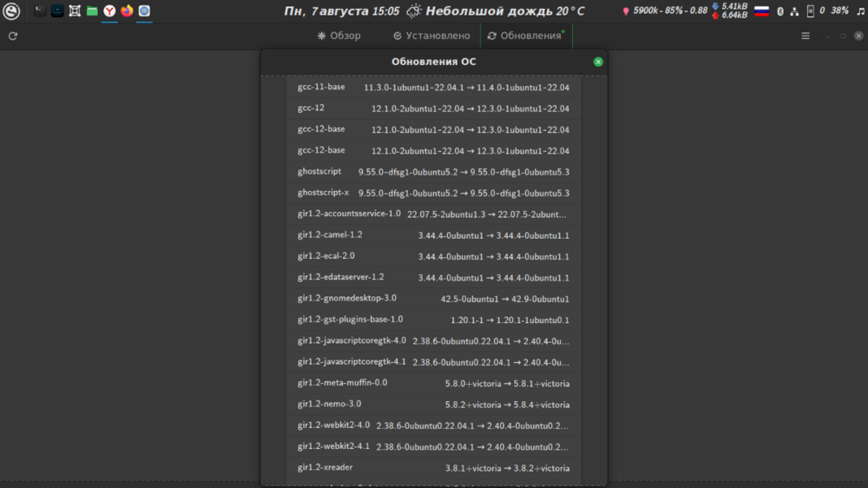
Task: Open the dark monitor app icon in panel
Action: tap(57, 10)
